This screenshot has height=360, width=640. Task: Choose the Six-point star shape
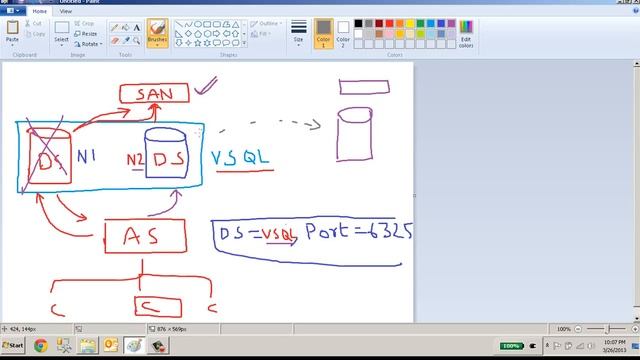tap(207, 43)
